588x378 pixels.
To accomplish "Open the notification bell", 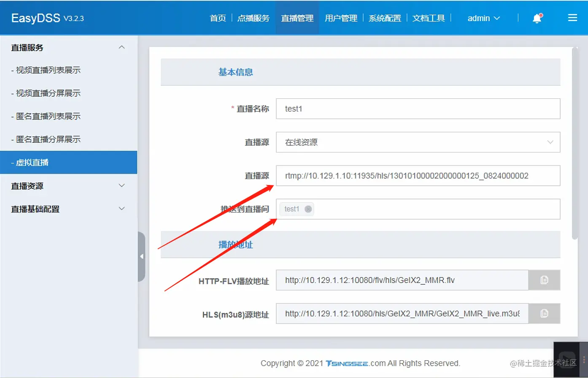I will tap(537, 18).
